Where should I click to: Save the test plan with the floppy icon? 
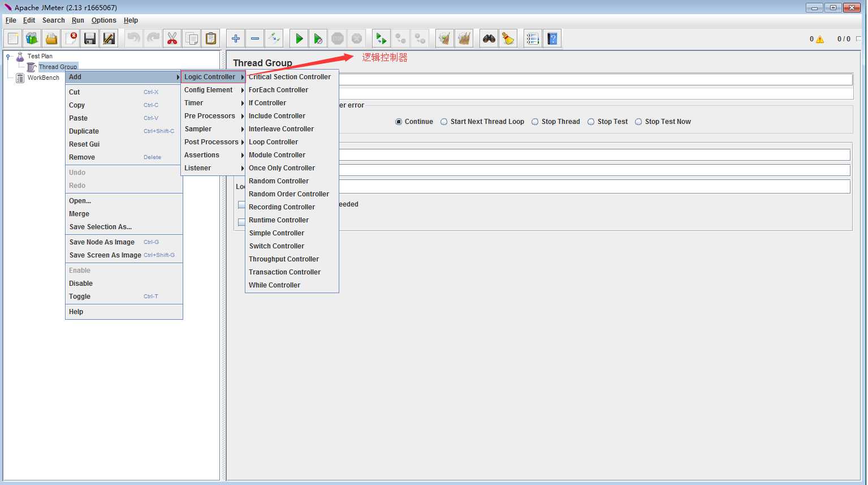(x=90, y=38)
